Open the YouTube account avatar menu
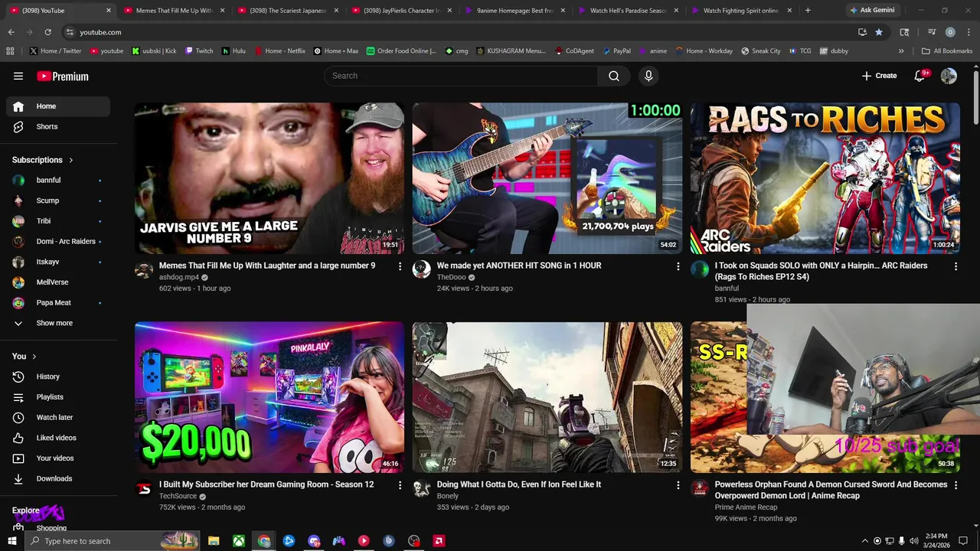The height and width of the screenshot is (551, 980). [949, 76]
